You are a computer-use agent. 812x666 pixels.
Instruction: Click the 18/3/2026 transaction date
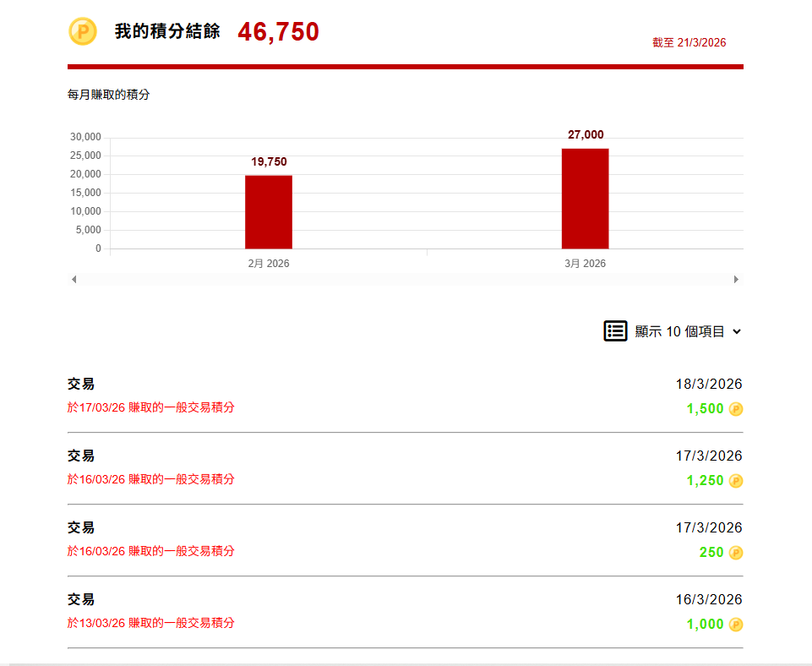(x=708, y=385)
